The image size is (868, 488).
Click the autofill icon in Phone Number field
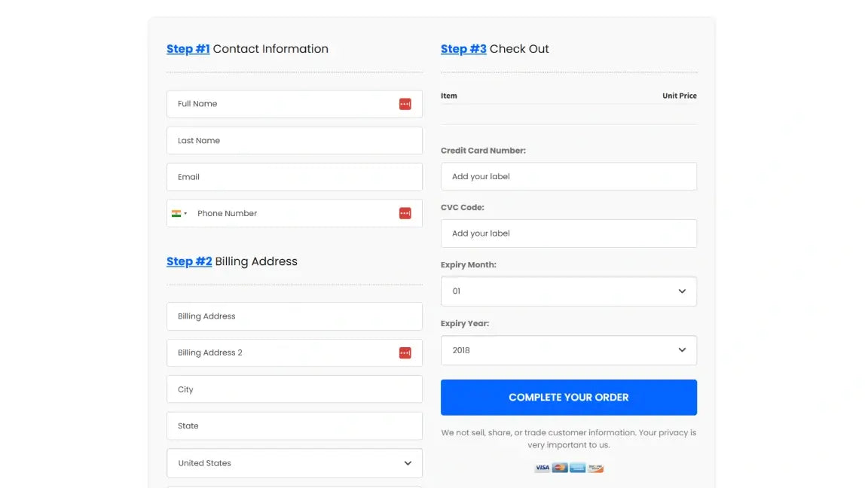405,213
